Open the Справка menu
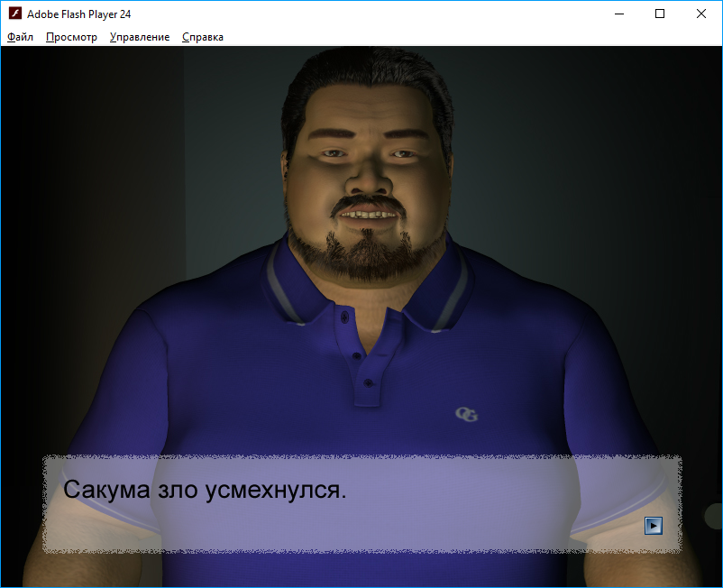The height and width of the screenshot is (588, 723). point(203,37)
